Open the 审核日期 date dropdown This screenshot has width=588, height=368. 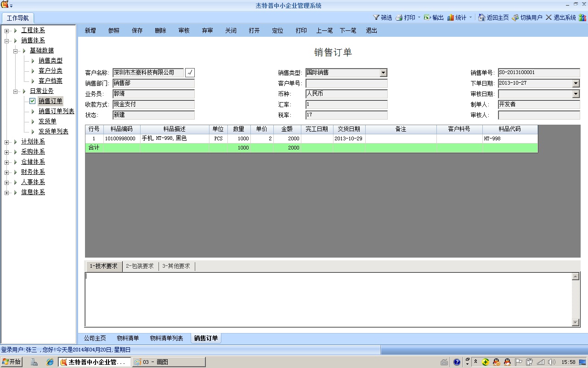pyautogui.click(x=576, y=94)
